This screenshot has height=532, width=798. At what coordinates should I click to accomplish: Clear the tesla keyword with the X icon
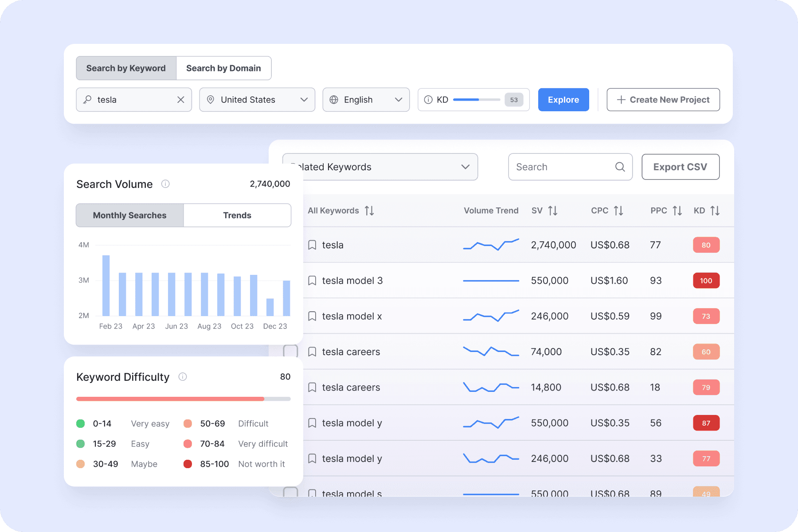180,100
